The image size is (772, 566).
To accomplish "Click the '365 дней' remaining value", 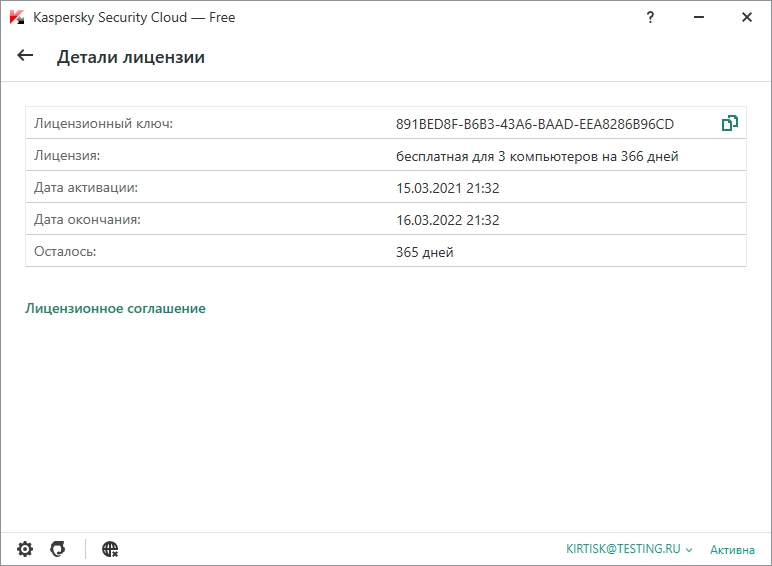I will 424,252.
